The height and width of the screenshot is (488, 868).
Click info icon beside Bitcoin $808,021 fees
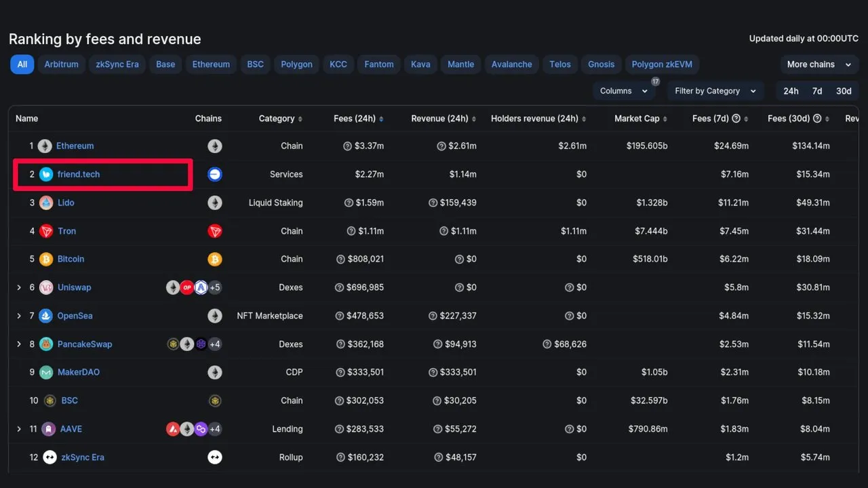click(340, 259)
